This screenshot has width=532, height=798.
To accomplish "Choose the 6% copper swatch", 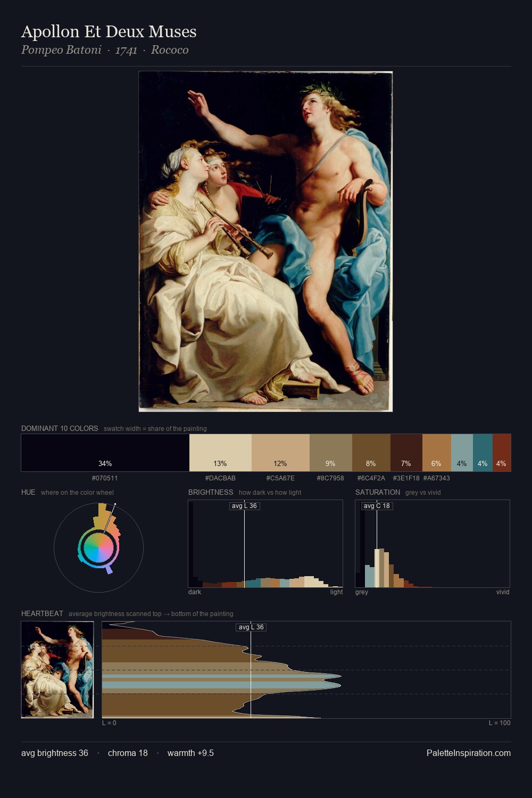I will point(437,453).
